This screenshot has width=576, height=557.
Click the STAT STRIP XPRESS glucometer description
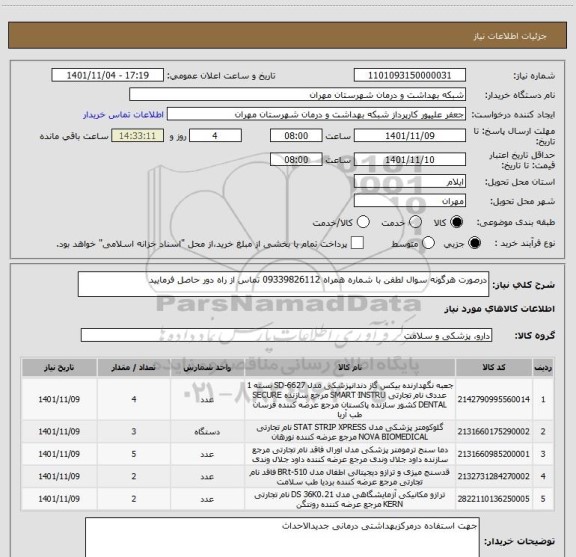click(x=350, y=432)
